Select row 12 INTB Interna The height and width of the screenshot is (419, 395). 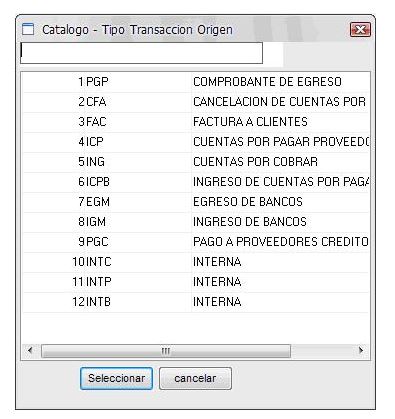(x=196, y=302)
